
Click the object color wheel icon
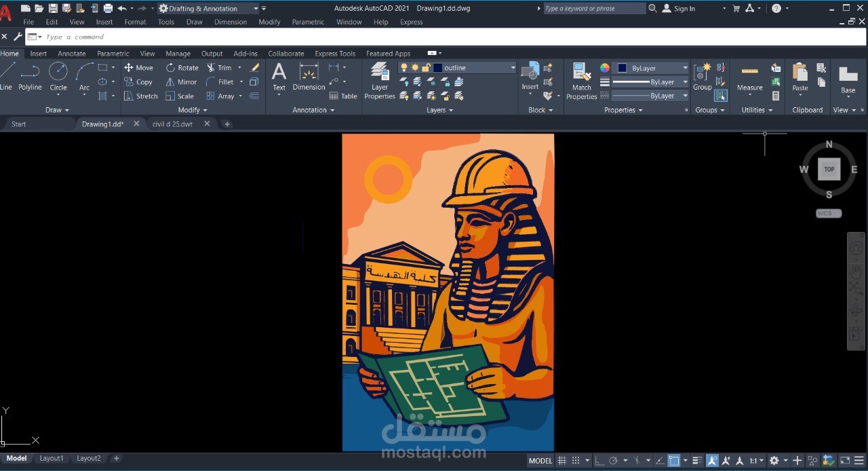coord(604,68)
